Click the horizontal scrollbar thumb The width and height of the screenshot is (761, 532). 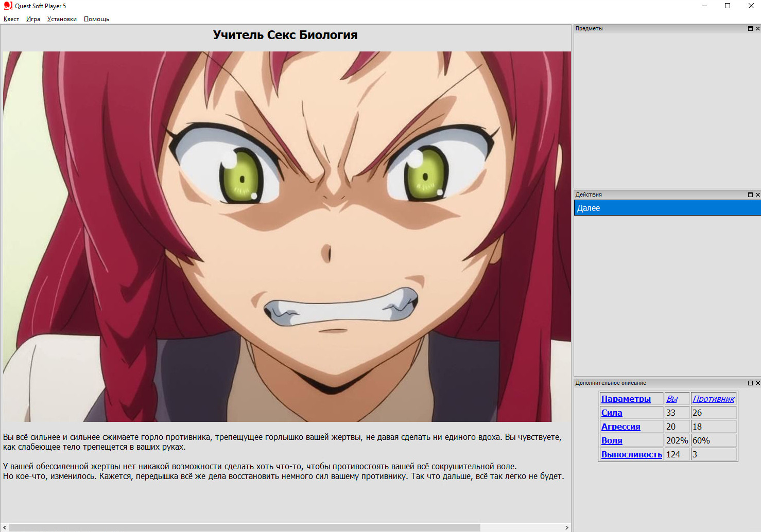click(245, 527)
